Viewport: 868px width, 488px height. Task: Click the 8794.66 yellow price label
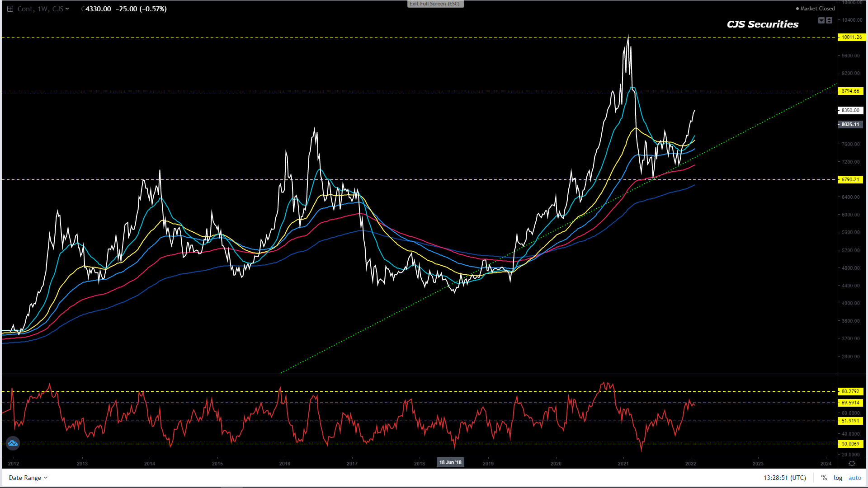tap(850, 91)
